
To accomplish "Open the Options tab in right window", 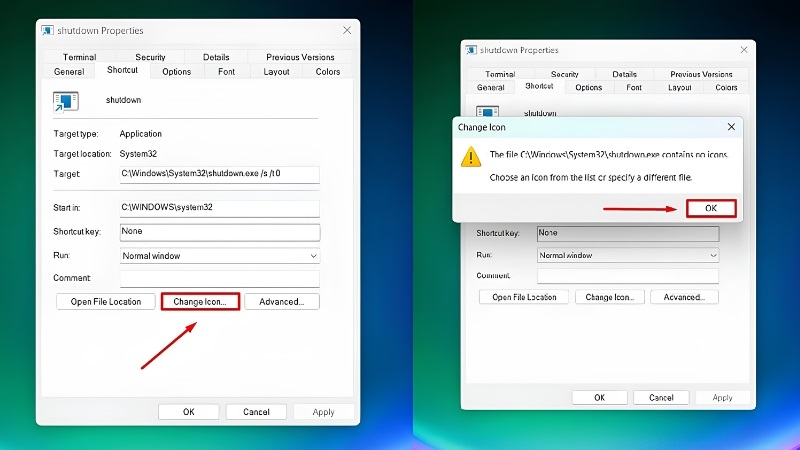I will pos(589,87).
